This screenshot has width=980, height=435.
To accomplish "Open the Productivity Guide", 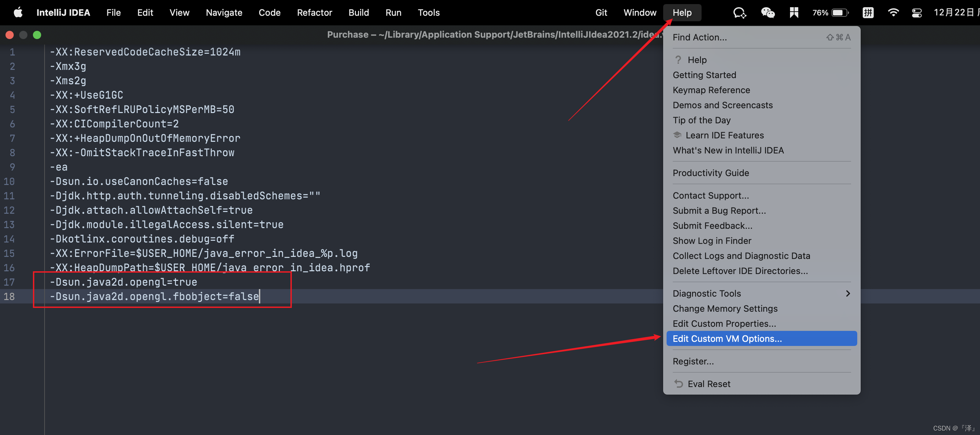I will click(x=761, y=173).
